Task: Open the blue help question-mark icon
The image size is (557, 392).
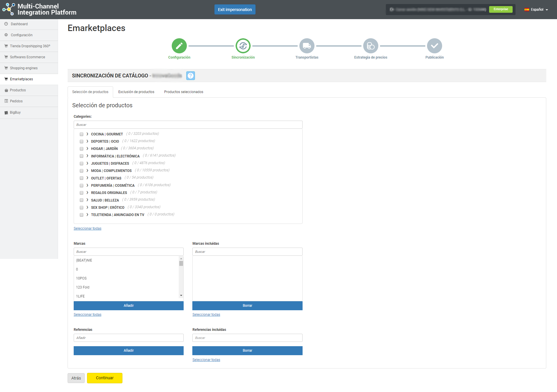Action: (190, 76)
